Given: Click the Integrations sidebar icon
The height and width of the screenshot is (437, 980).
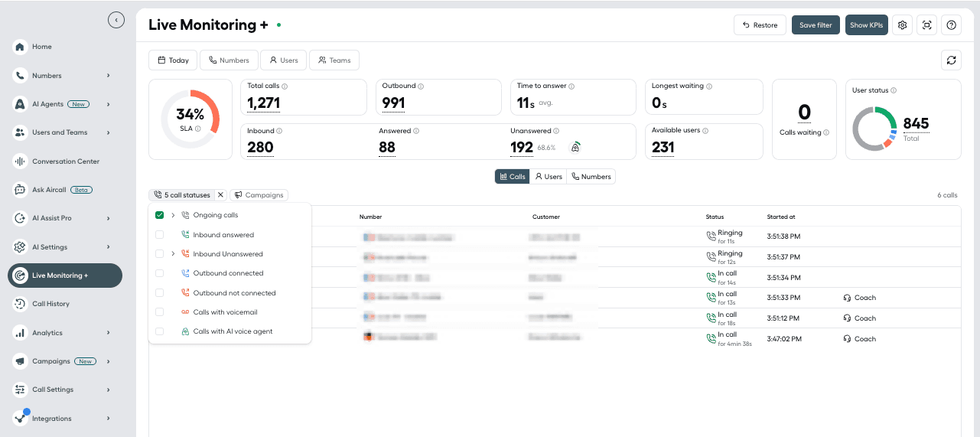Looking at the screenshot, I should [x=21, y=419].
